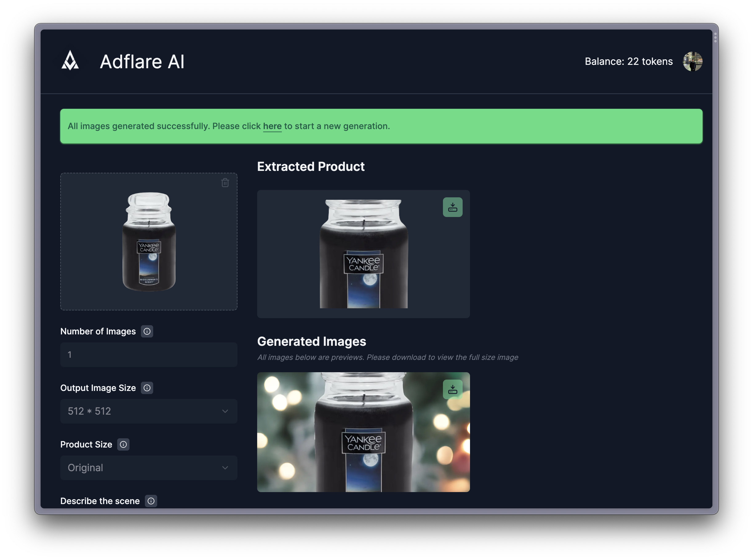Download the extracted product image

click(x=452, y=207)
